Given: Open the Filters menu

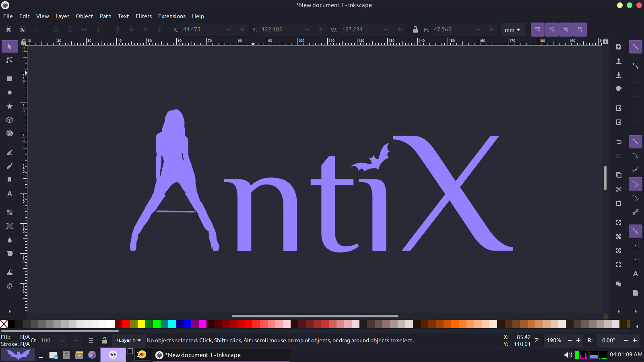Looking at the screenshot, I should pyautogui.click(x=144, y=16).
